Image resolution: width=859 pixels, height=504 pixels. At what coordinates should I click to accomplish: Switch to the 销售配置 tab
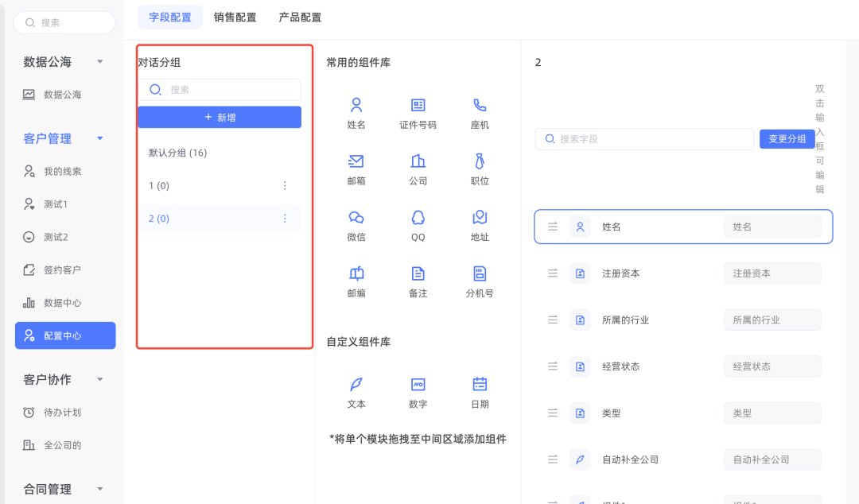235,17
